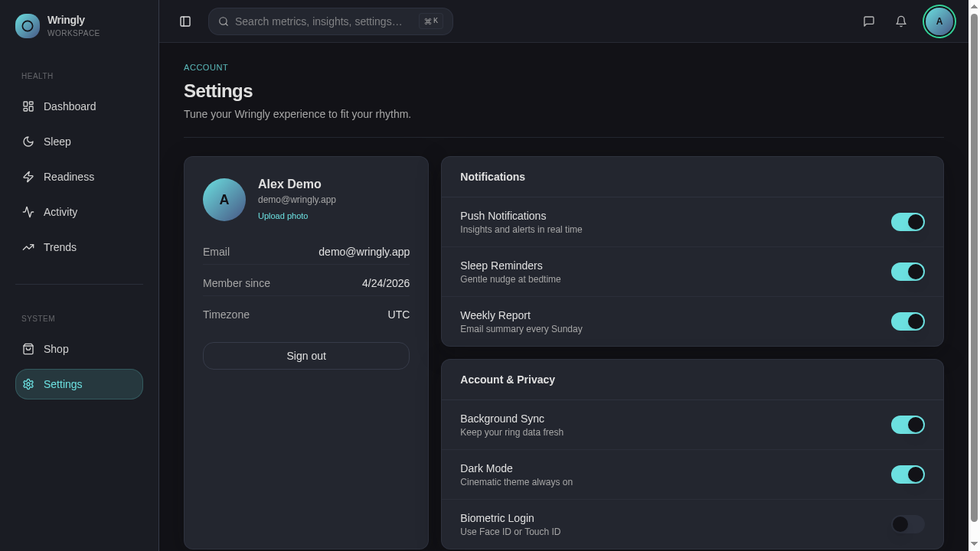Click the Readiness lightning bolt icon

28,177
